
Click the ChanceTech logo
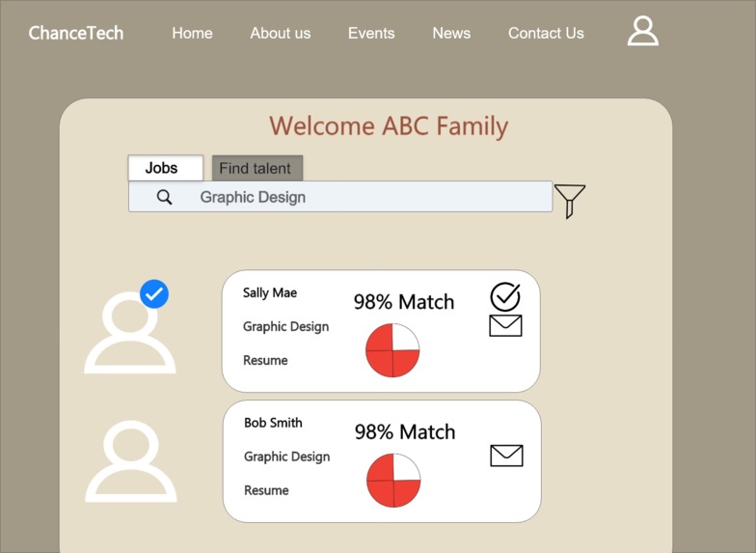tap(75, 33)
